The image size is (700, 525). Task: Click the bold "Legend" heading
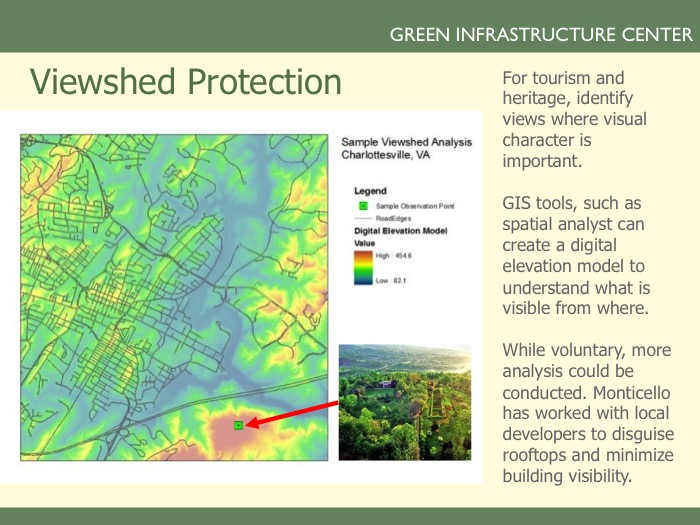(x=370, y=190)
